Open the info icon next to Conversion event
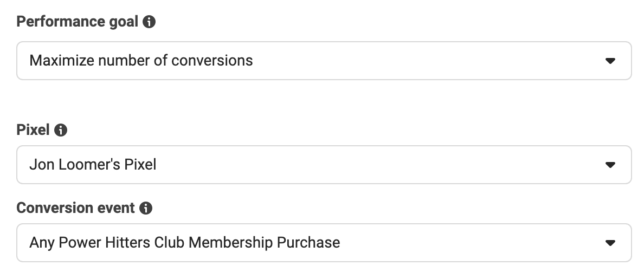 click(x=146, y=208)
